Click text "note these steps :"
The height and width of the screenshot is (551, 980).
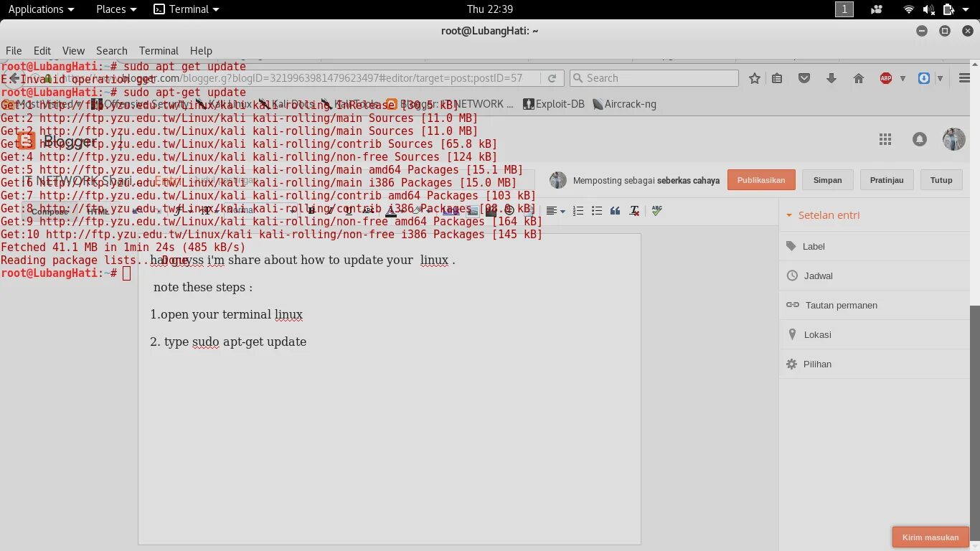[x=203, y=288]
